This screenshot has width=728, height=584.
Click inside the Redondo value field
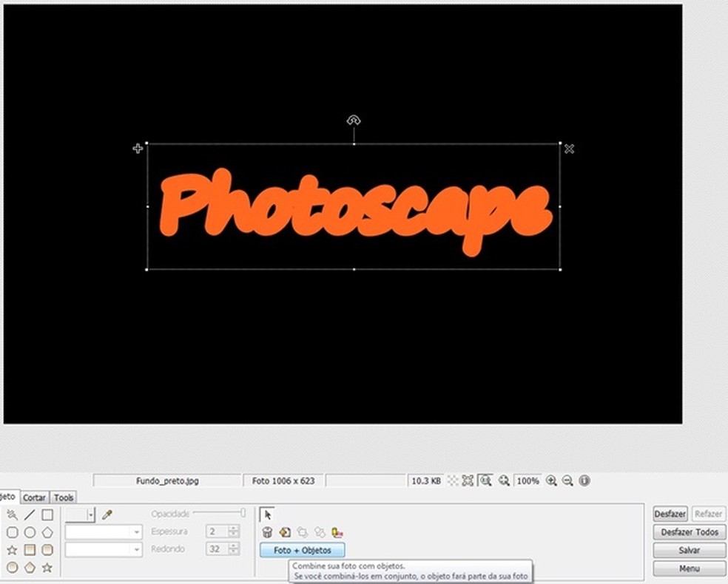tap(218, 549)
